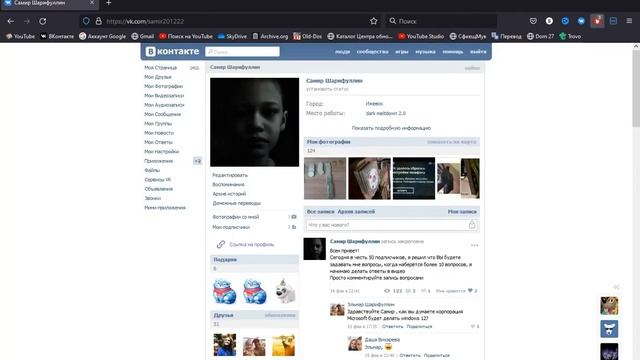640x360 pixels.
Task: Open Аккаунт Google bookmark
Action: [102, 36]
